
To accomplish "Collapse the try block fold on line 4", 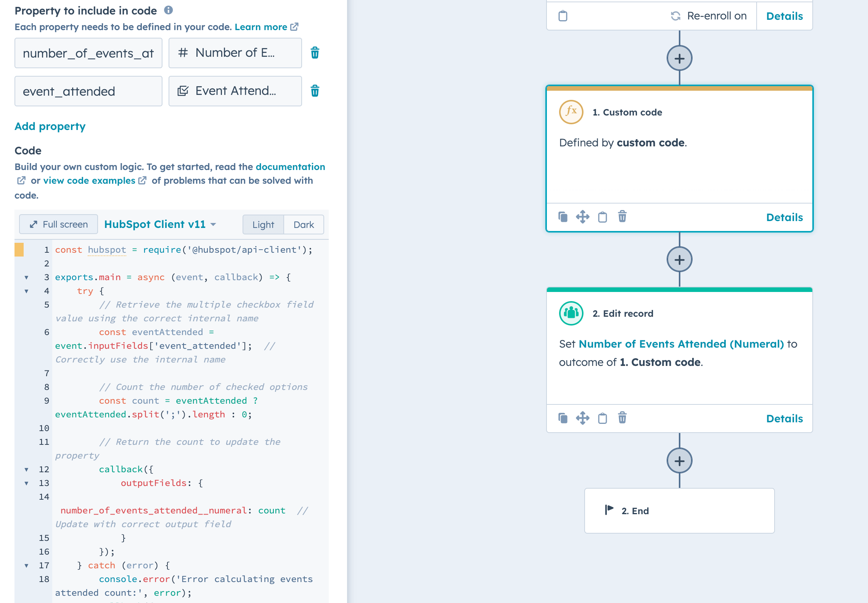I will [x=26, y=291].
